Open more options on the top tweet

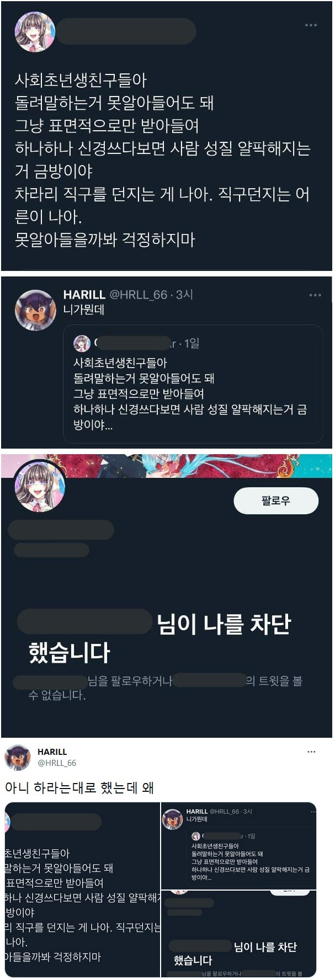pyautogui.click(x=311, y=25)
